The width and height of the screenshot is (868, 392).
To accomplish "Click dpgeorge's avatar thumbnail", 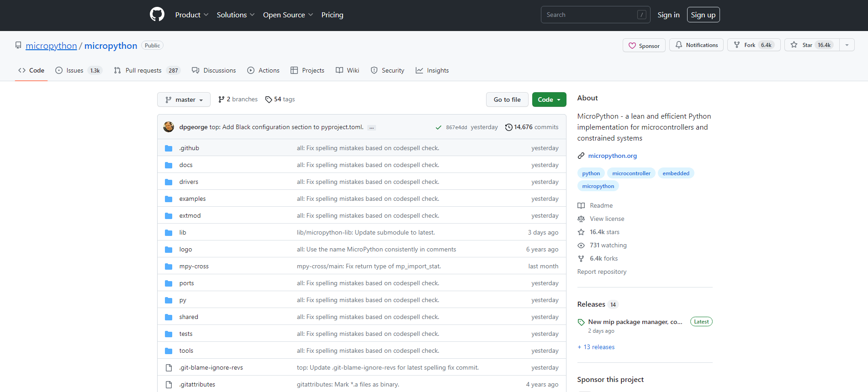I will (169, 127).
